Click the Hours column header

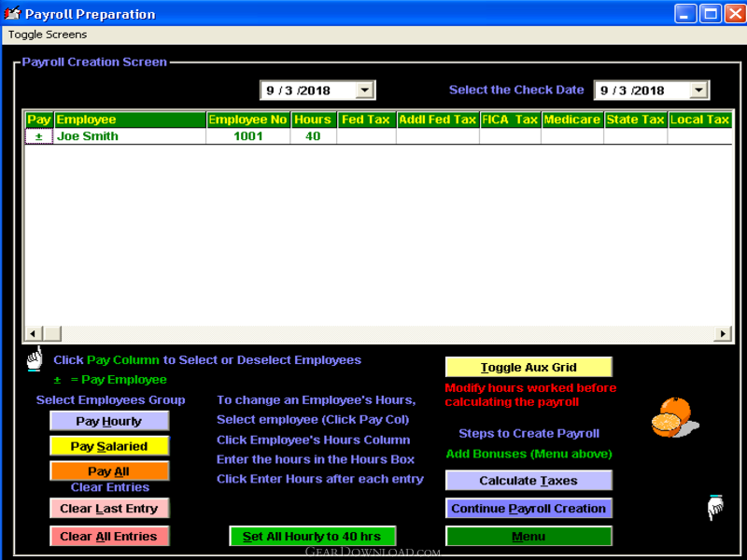pyautogui.click(x=313, y=119)
